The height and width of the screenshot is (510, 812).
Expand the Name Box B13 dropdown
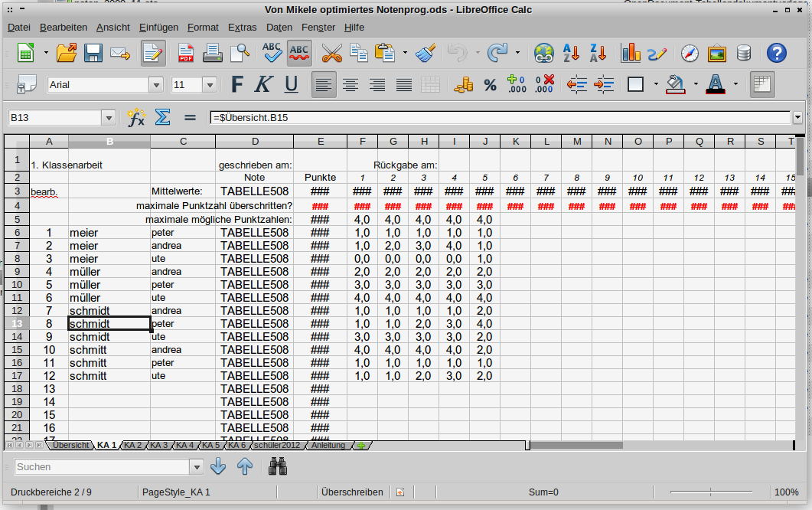[x=109, y=118]
